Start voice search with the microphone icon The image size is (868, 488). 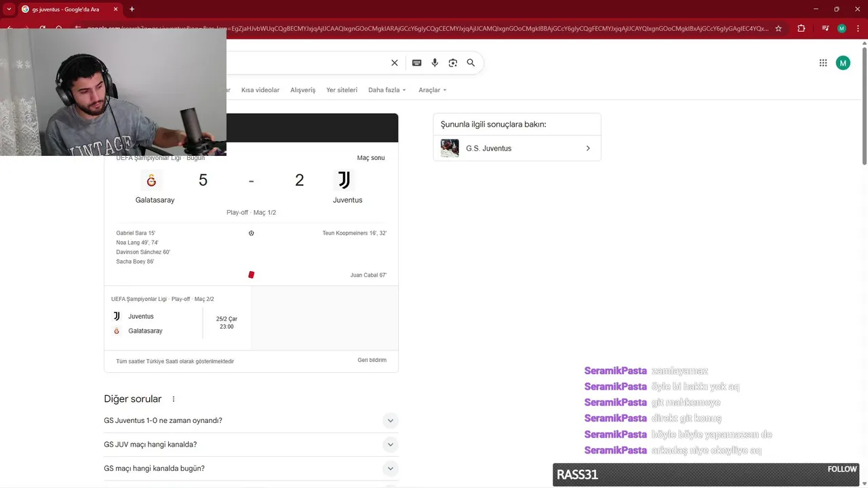coord(435,63)
